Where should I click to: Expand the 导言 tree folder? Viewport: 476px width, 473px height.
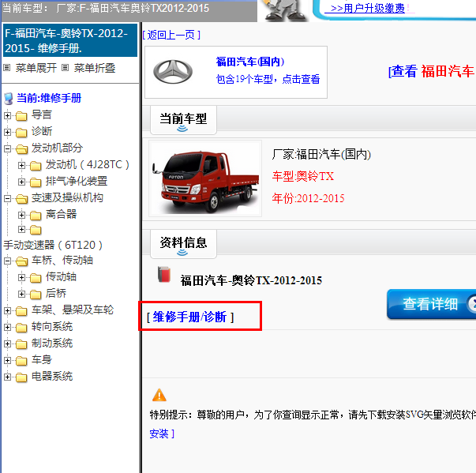pyautogui.click(x=7, y=115)
